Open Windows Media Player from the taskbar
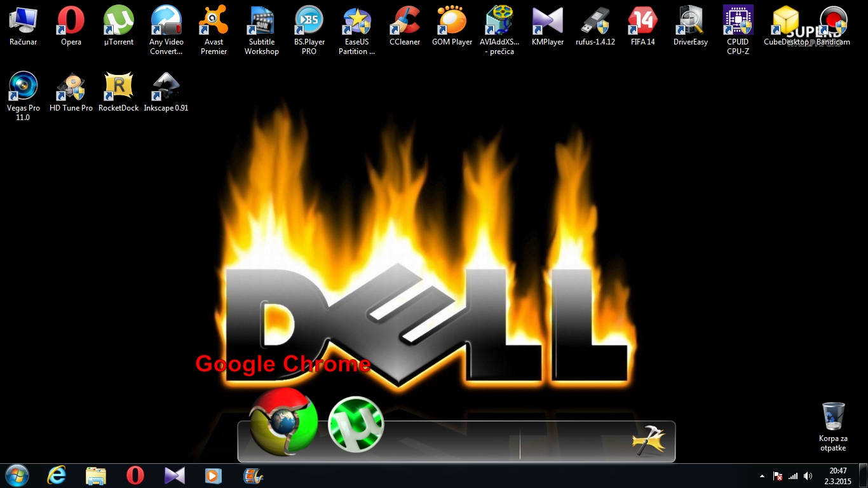 [x=214, y=475]
